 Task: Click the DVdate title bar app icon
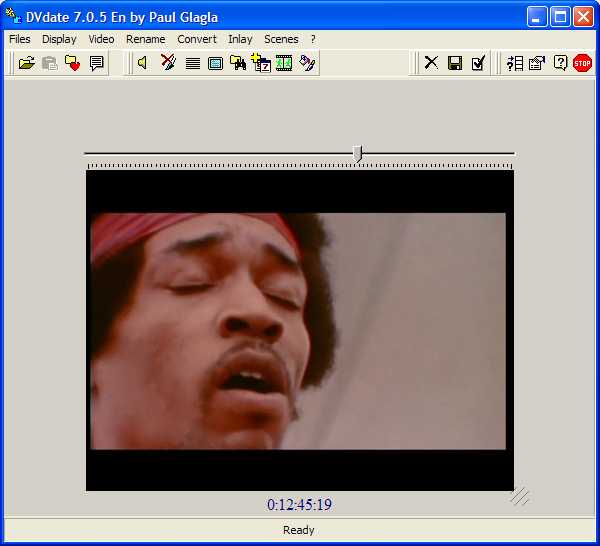coord(14,16)
